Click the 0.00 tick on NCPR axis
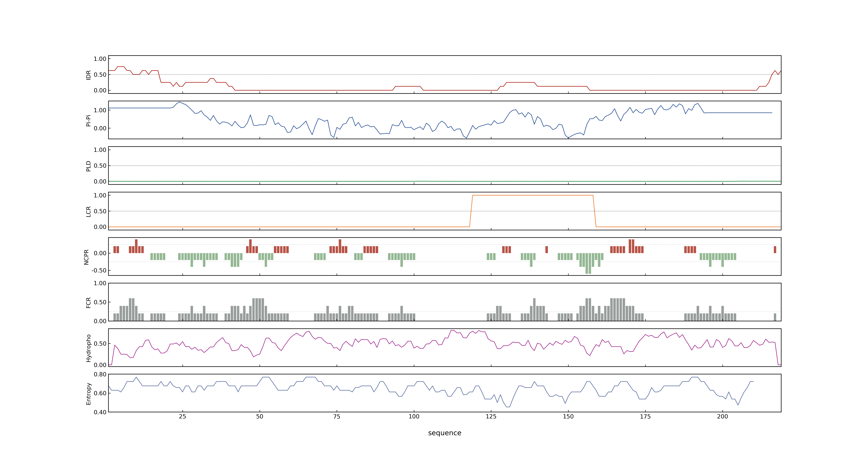868x463 pixels. pyautogui.click(x=100, y=253)
